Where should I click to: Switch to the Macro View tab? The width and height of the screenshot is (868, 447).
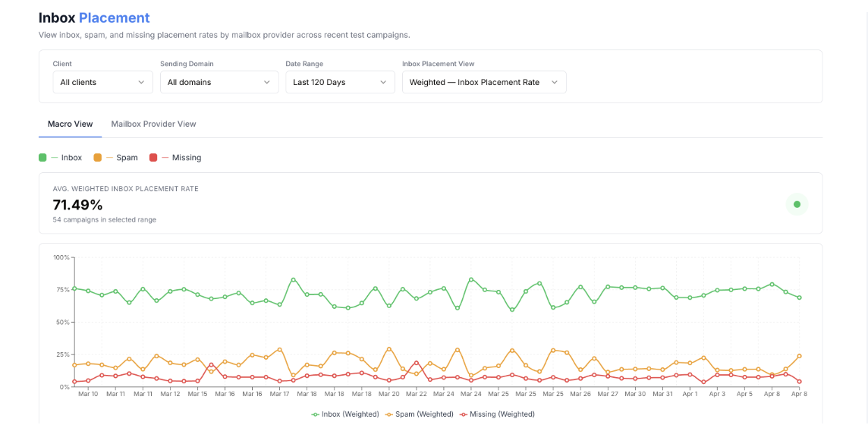(x=71, y=124)
